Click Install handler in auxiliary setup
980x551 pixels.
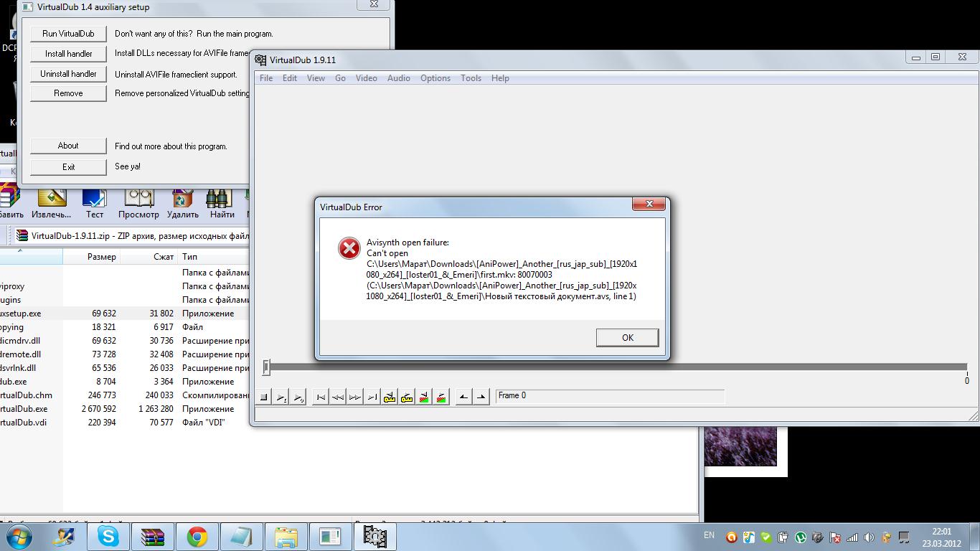click(x=68, y=54)
